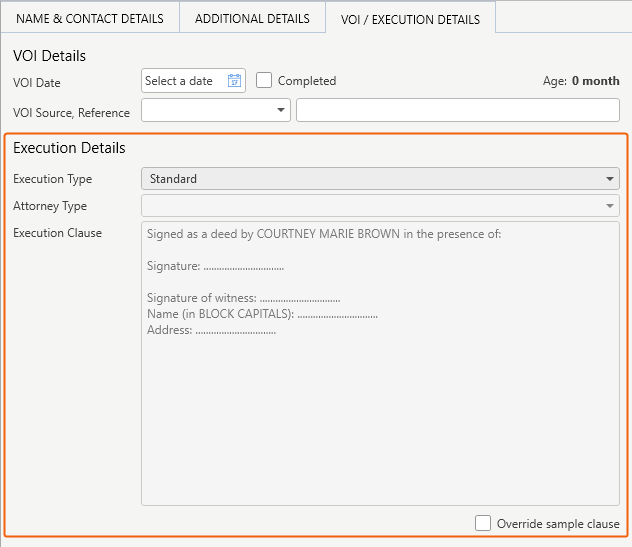The width and height of the screenshot is (632, 547).
Task: Click the 'Execution Details' heading
Action: coord(69,148)
